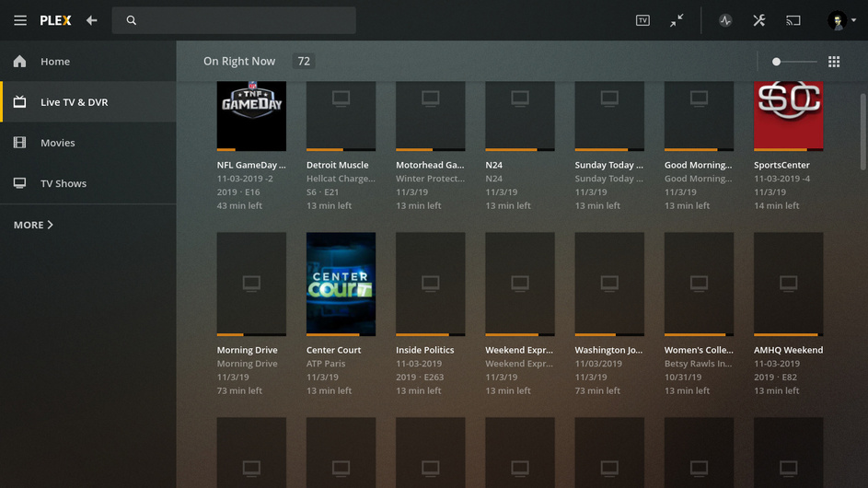Click Detroit Muscle title link
This screenshot has height=488, width=868.
(337, 165)
